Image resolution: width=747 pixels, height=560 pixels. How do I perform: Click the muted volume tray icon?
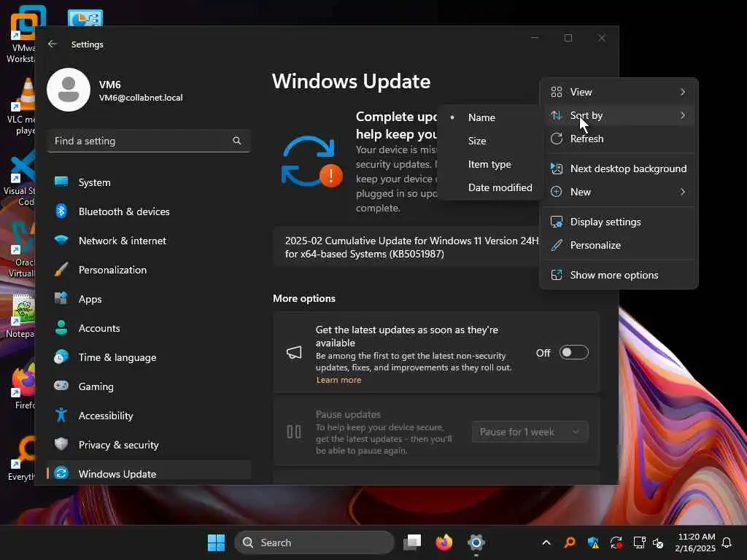tap(658, 542)
